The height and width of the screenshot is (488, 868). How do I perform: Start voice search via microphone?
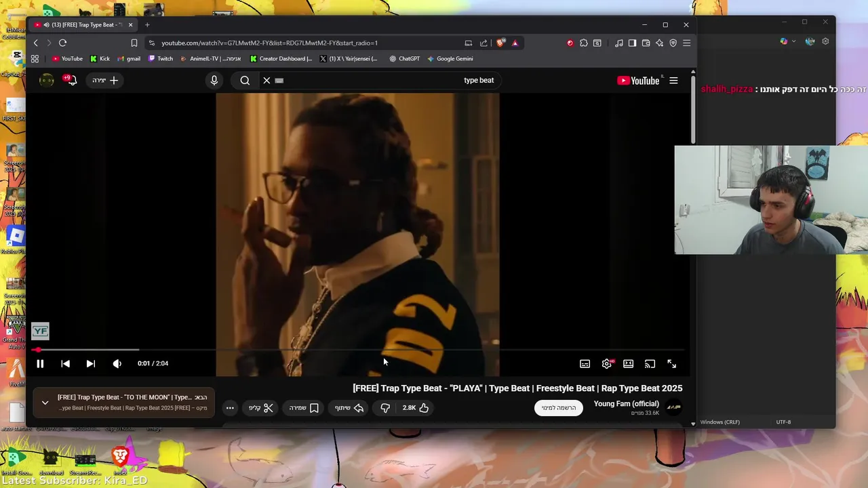point(214,80)
